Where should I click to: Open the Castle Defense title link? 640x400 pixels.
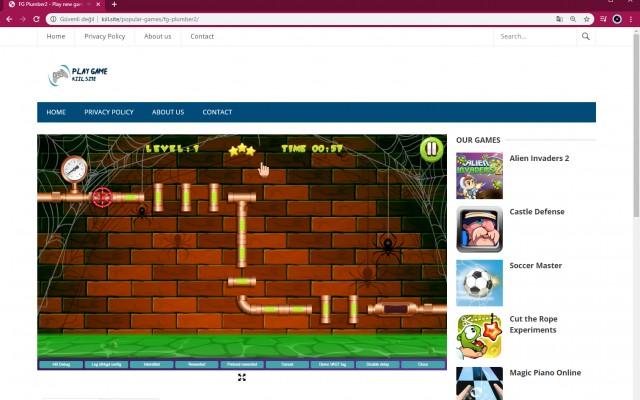point(537,212)
